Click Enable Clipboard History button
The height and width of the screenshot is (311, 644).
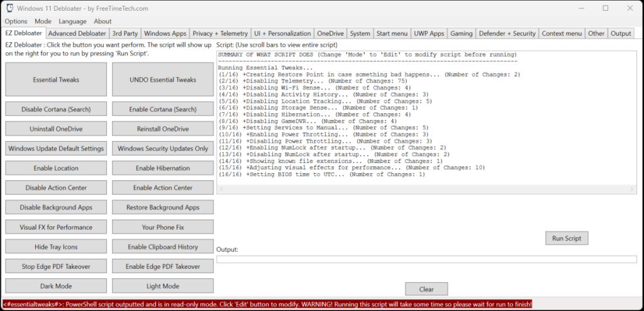(x=163, y=247)
